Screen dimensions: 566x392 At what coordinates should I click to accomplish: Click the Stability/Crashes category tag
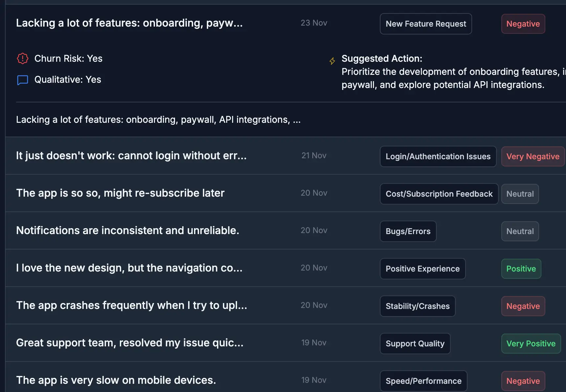click(417, 306)
